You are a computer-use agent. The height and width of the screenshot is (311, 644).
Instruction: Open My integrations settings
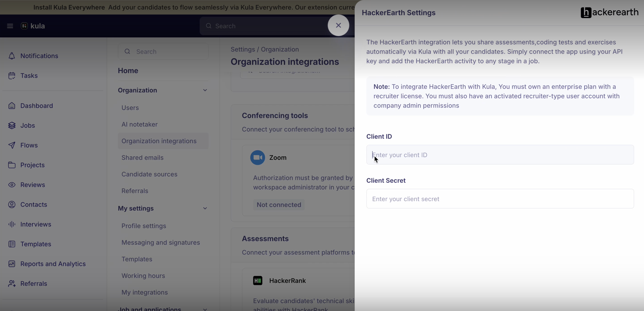coord(145,292)
